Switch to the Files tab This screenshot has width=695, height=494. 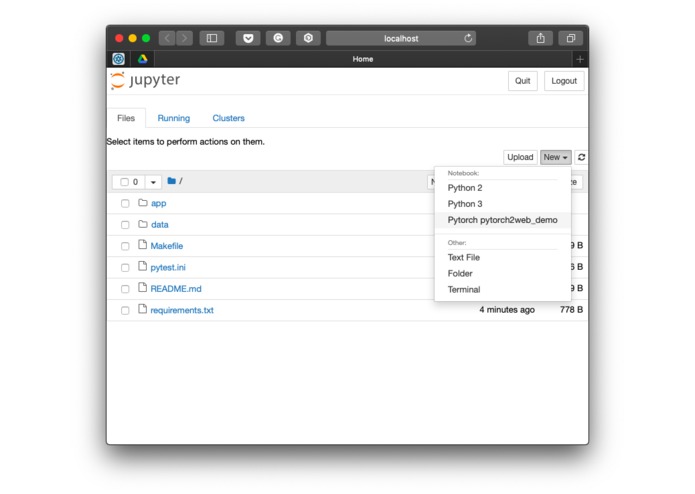(126, 118)
